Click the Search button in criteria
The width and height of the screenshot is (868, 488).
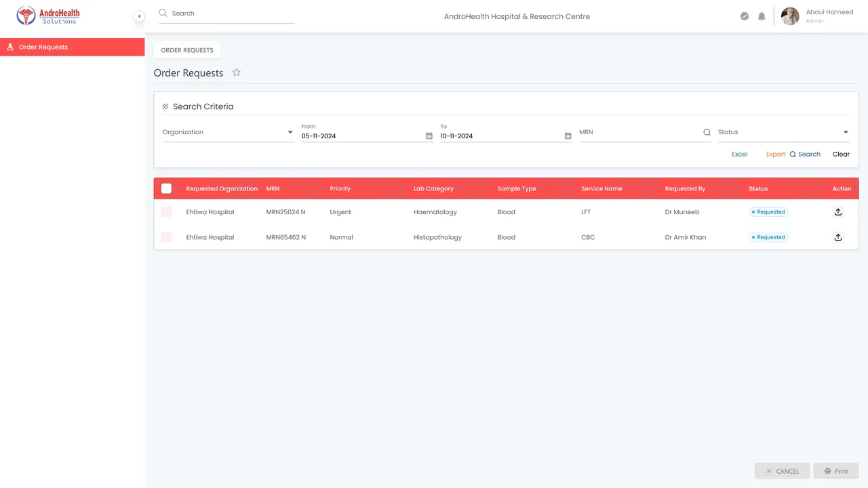tap(805, 155)
